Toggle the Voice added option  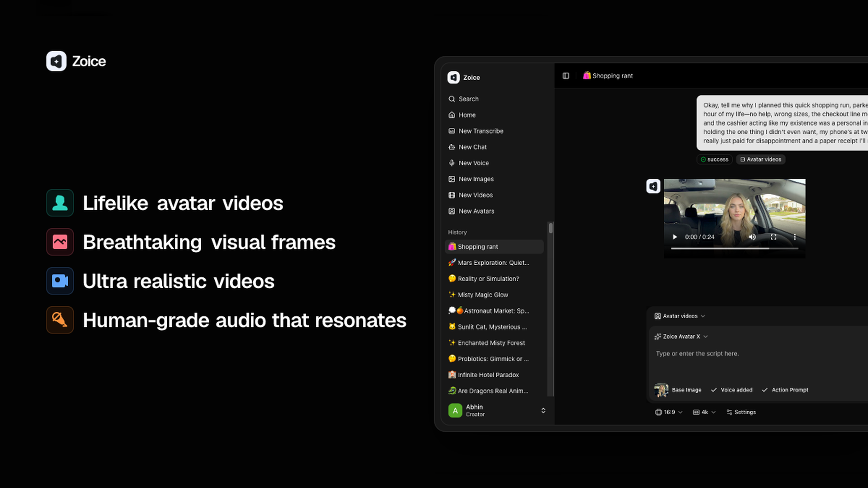pyautogui.click(x=731, y=390)
